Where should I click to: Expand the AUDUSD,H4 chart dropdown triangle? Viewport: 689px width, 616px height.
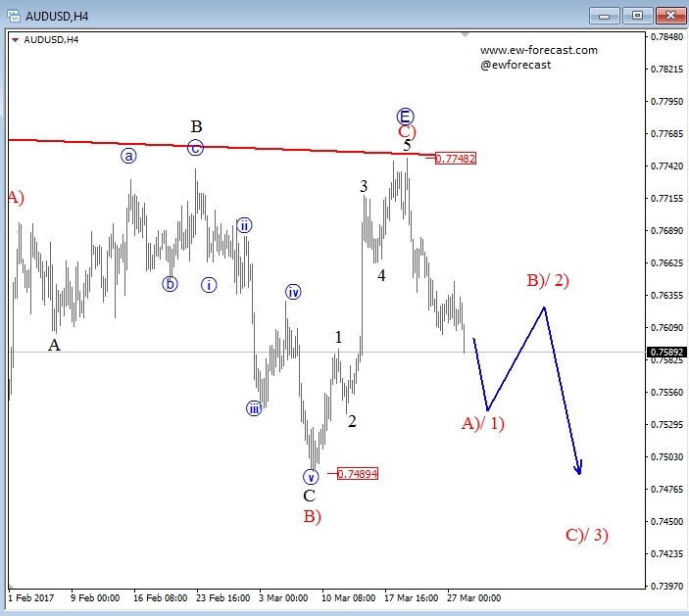point(15,40)
